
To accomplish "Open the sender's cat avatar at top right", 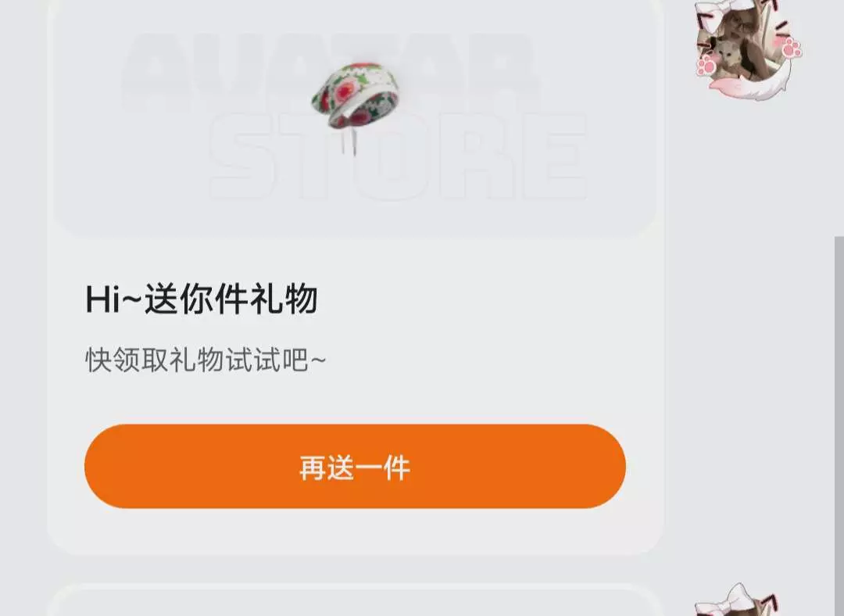I will tap(747, 49).
